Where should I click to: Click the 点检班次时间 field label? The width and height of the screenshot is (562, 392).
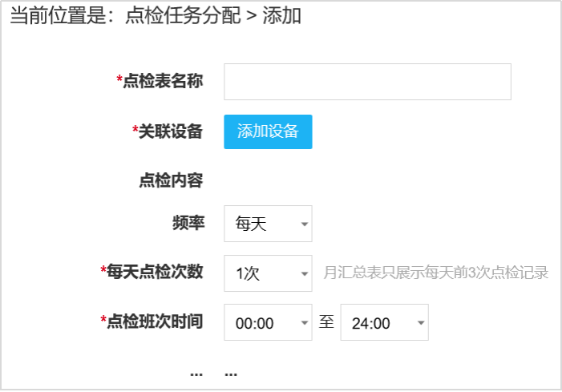(x=154, y=321)
